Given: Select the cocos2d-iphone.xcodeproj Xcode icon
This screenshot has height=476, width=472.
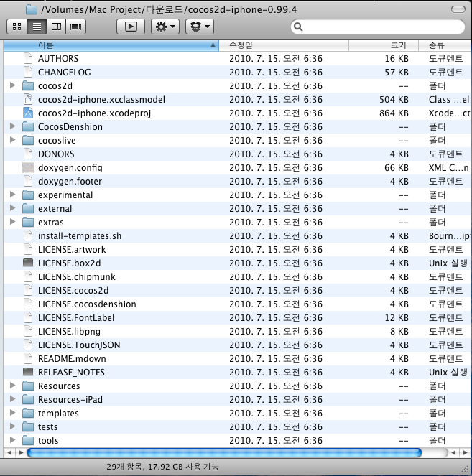Looking at the screenshot, I should pyautogui.click(x=28, y=113).
